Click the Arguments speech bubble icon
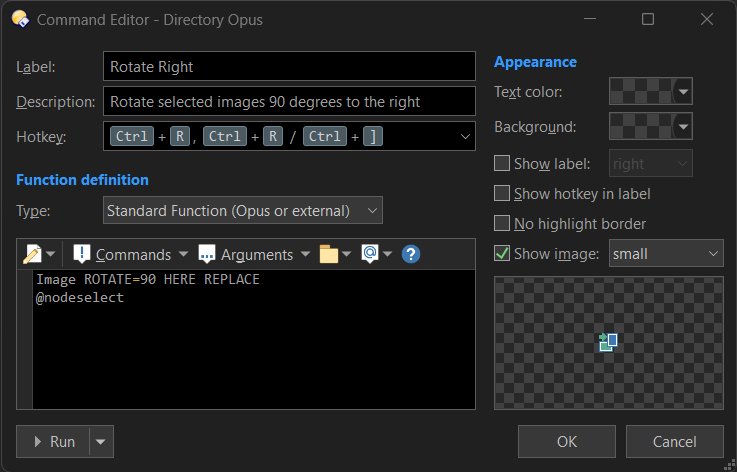 tap(207, 254)
